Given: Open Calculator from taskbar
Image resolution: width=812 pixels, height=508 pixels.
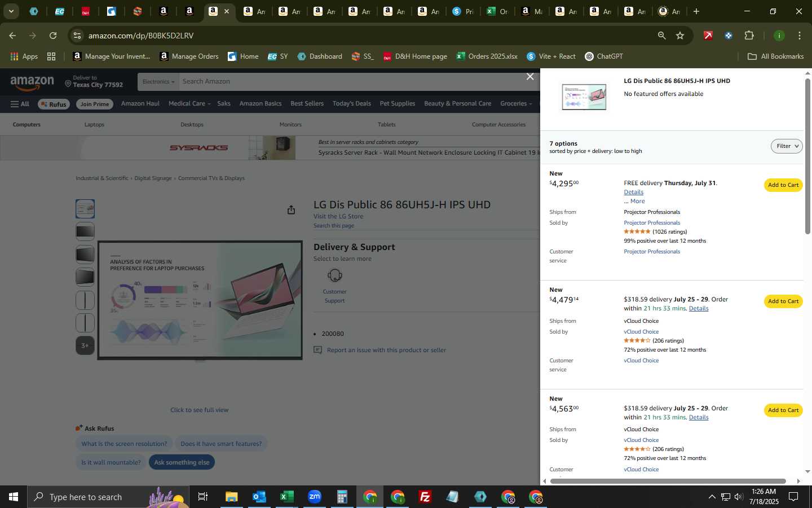Looking at the screenshot, I should click(x=342, y=497).
